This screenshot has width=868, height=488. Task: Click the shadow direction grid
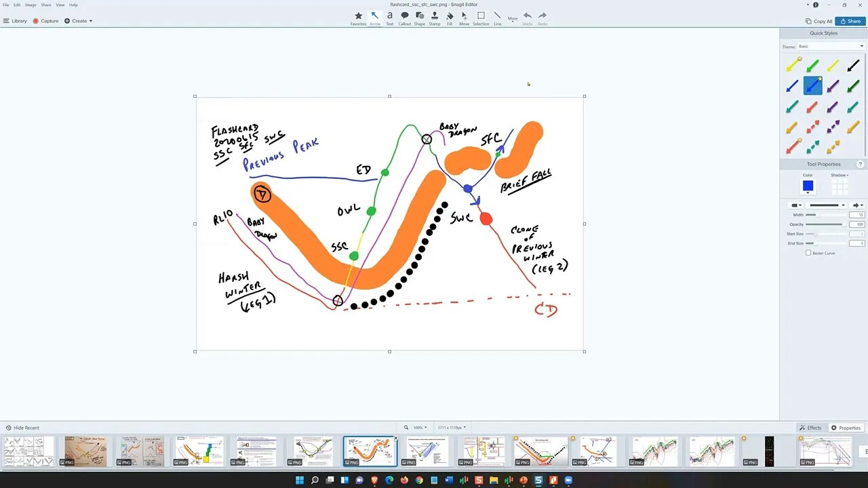(840, 186)
